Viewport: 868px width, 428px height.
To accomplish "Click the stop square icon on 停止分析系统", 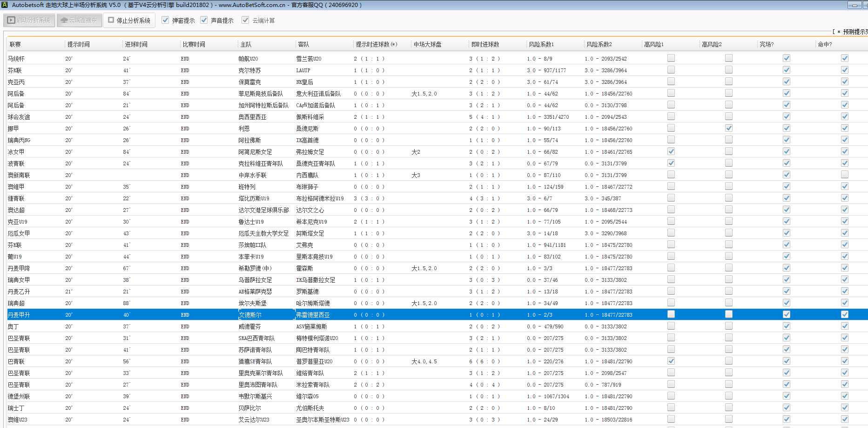I will (111, 20).
